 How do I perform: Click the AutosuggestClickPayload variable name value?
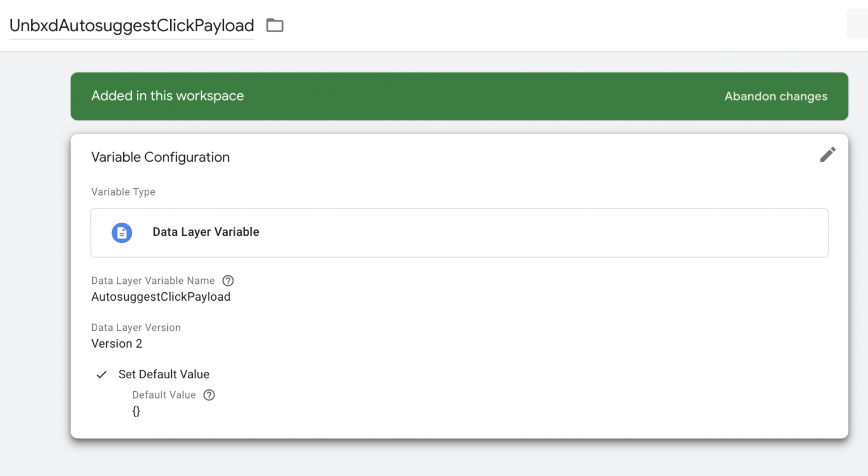click(161, 297)
